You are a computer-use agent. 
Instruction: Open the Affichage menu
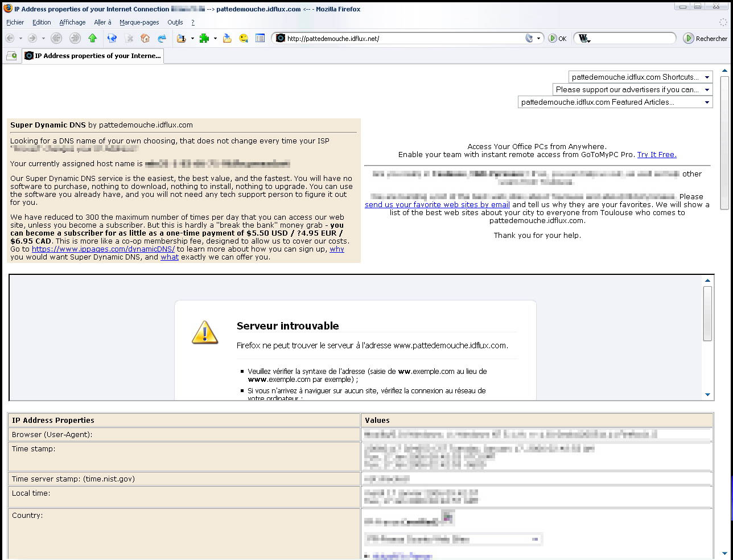[x=72, y=22]
